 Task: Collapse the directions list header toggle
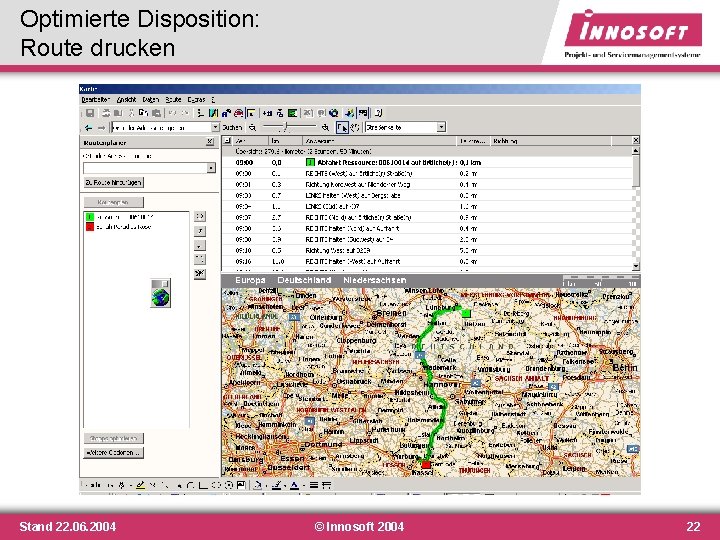[227, 141]
